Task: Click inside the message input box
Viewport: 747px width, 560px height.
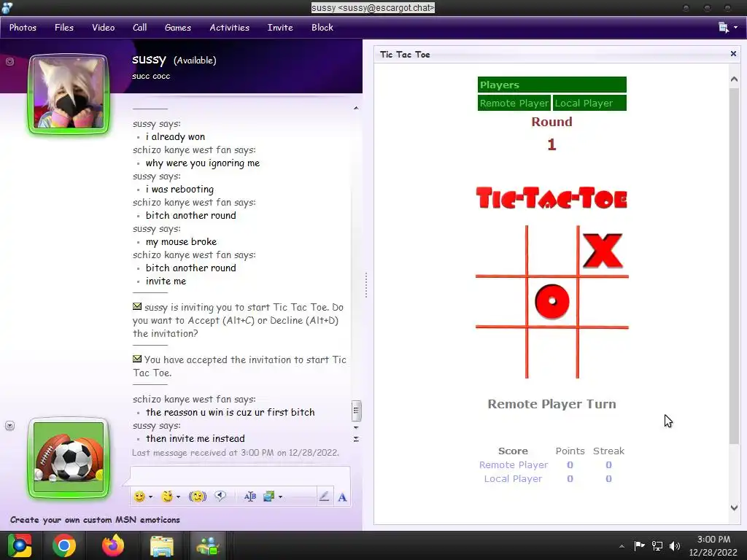Action: click(240, 475)
